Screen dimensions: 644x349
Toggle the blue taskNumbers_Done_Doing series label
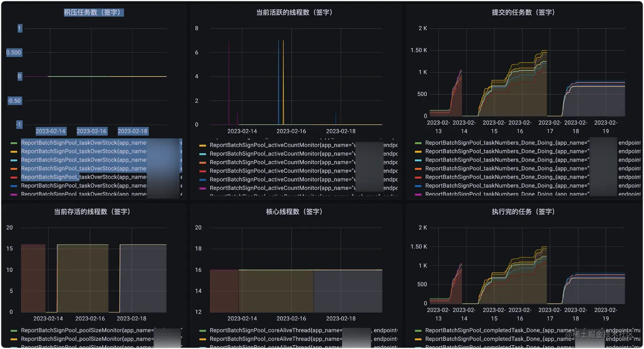tap(507, 185)
